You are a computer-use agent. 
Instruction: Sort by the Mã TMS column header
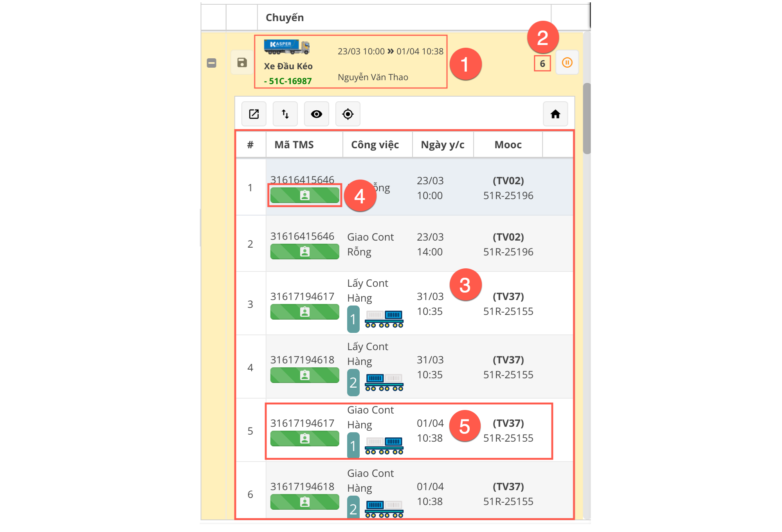(294, 145)
